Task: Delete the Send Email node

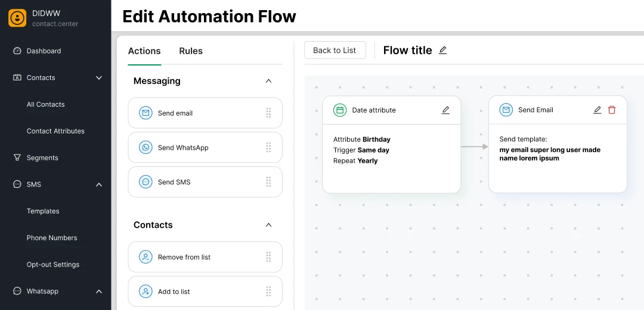Action: coord(612,110)
